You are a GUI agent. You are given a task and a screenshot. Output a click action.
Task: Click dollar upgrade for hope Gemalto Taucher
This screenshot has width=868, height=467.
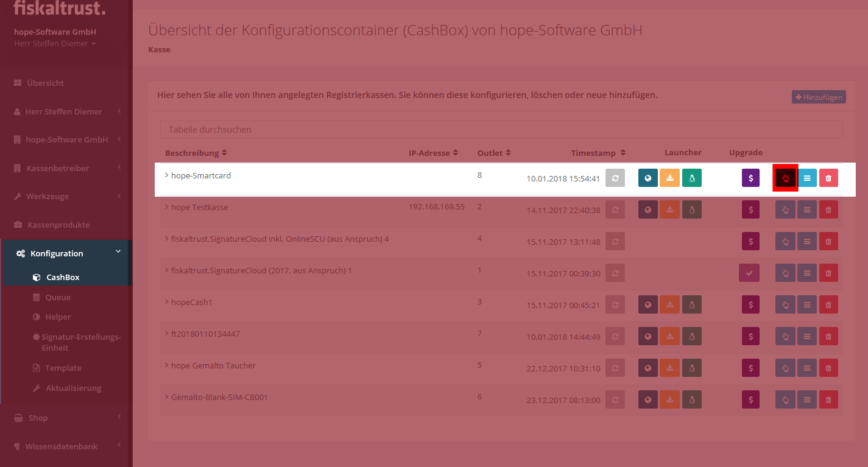pos(750,368)
